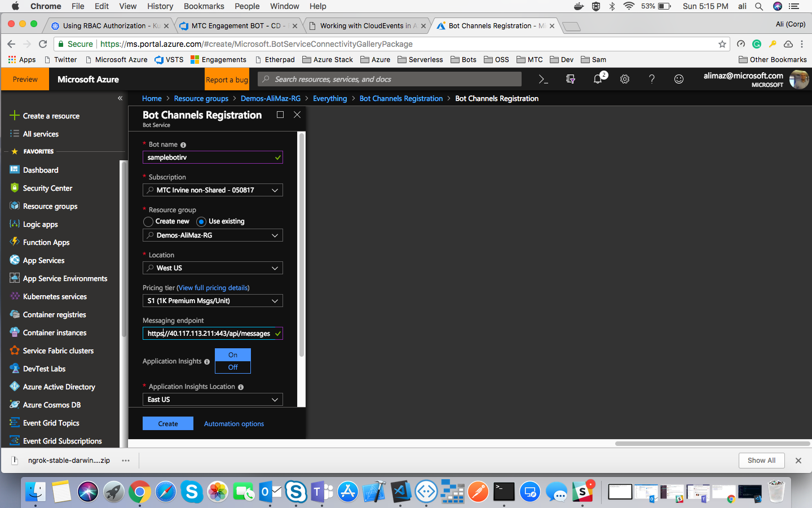Click the blade vertical scrollbar
Image resolution: width=812 pixels, height=508 pixels.
pyautogui.click(x=302, y=244)
